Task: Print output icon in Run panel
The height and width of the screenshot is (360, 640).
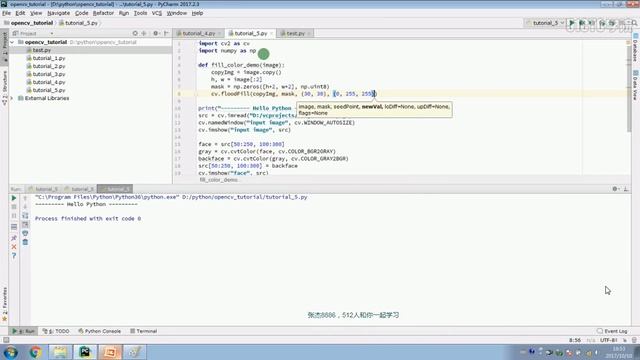Action: tap(25, 233)
